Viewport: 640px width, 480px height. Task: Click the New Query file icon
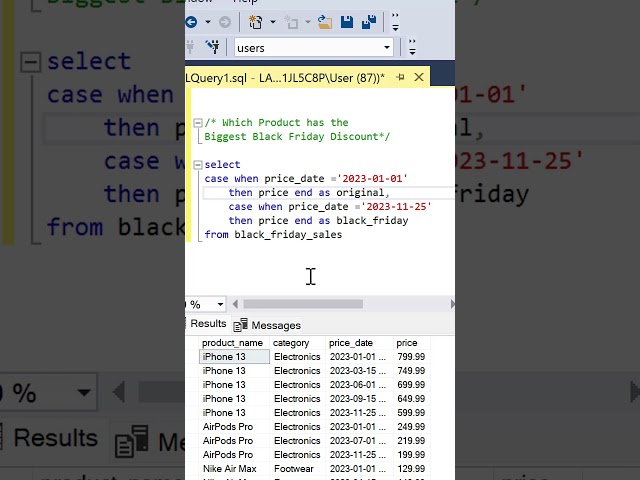[256, 22]
